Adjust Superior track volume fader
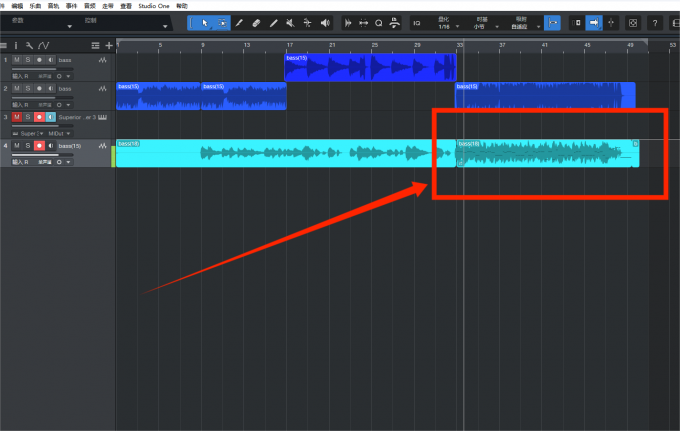 42,126
